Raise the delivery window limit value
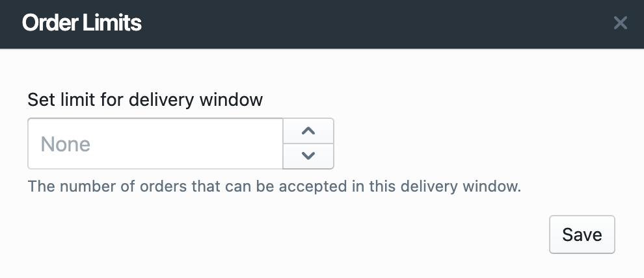Image resolution: width=644 pixels, height=278 pixels. (x=308, y=131)
